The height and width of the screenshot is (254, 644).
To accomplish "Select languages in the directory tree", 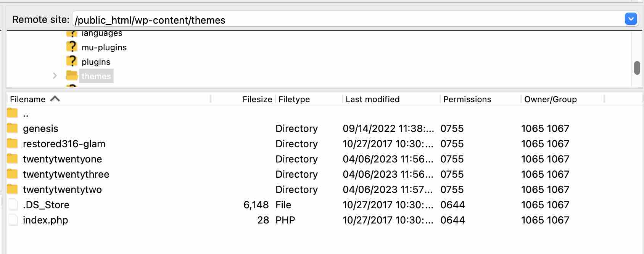I will tap(101, 33).
